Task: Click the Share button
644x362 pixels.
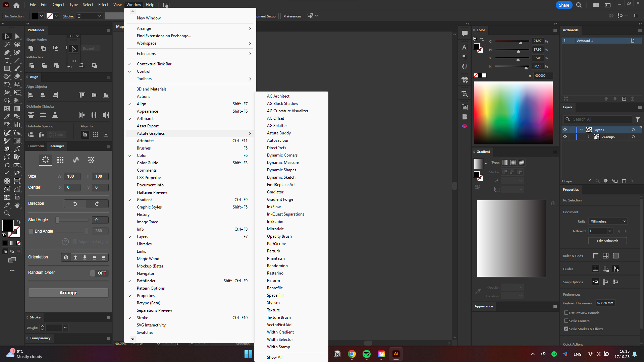Action: tap(564, 5)
